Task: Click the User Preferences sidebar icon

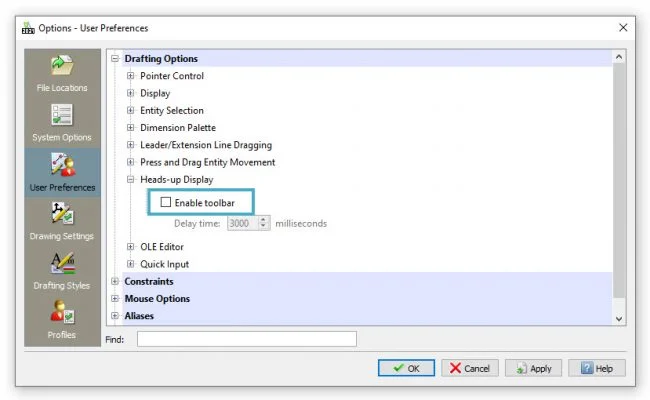Action: (62, 167)
